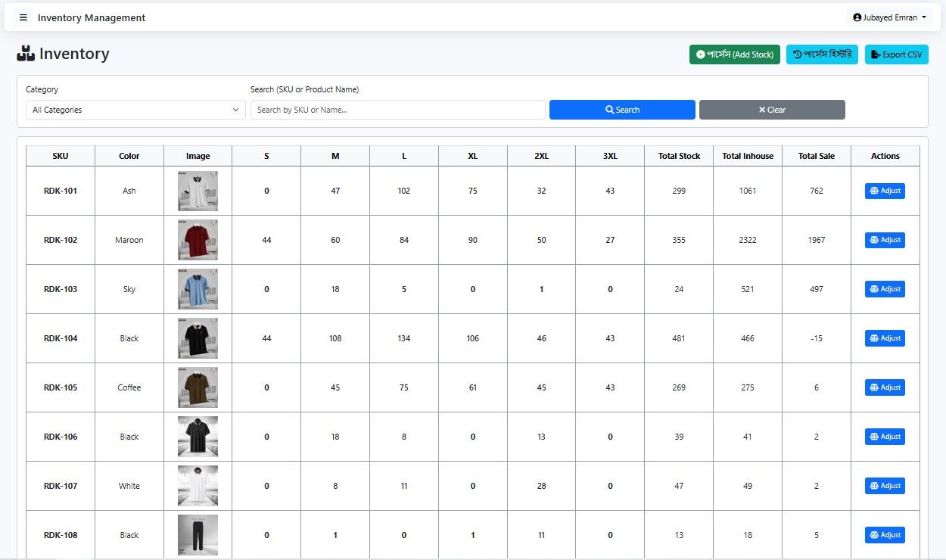Screen dimensions: 946x560
Task: Click the Inventory boxes icon in heading
Action: tap(26, 54)
